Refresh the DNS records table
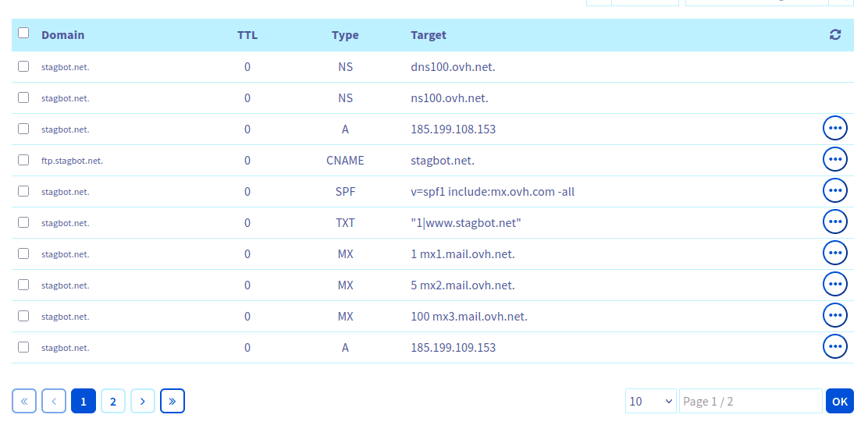 (834, 35)
